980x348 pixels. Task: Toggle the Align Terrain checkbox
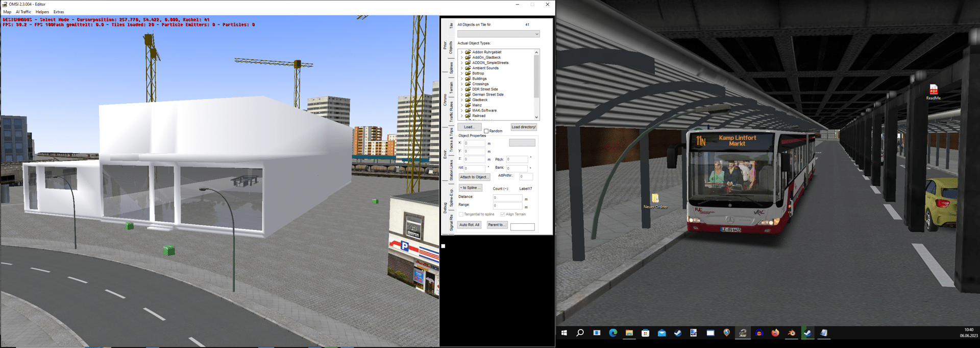(x=503, y=215)
